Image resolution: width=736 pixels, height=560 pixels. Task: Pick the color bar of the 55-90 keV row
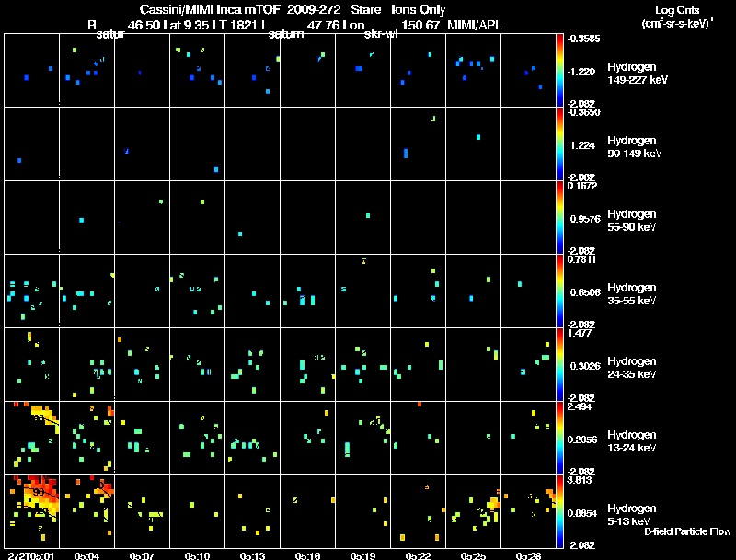point(559,218)
